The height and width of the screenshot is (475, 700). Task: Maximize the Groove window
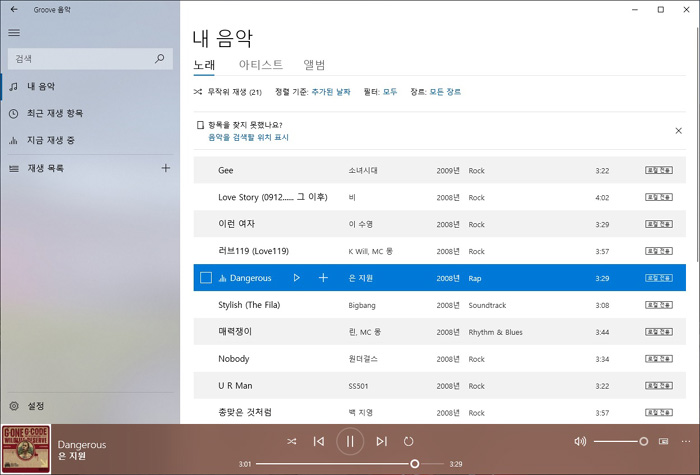661,9
